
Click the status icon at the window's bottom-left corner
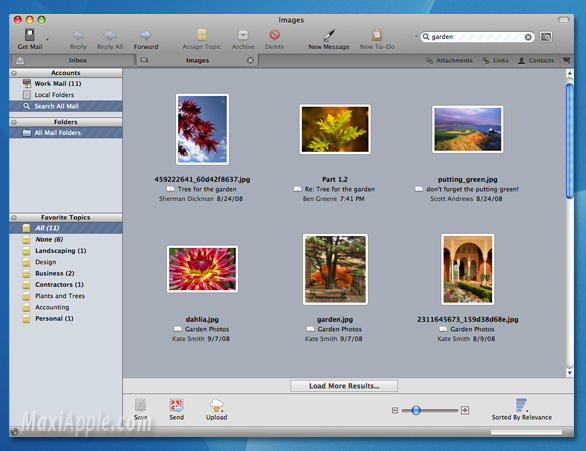click(15, 432)
